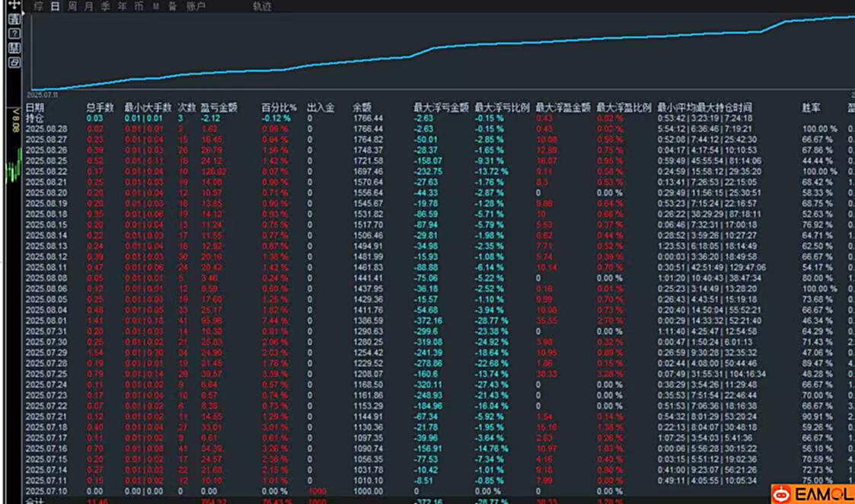Screen dimensions: 855x504
Task: Click the 次数 column header
Action: [187, 108]
